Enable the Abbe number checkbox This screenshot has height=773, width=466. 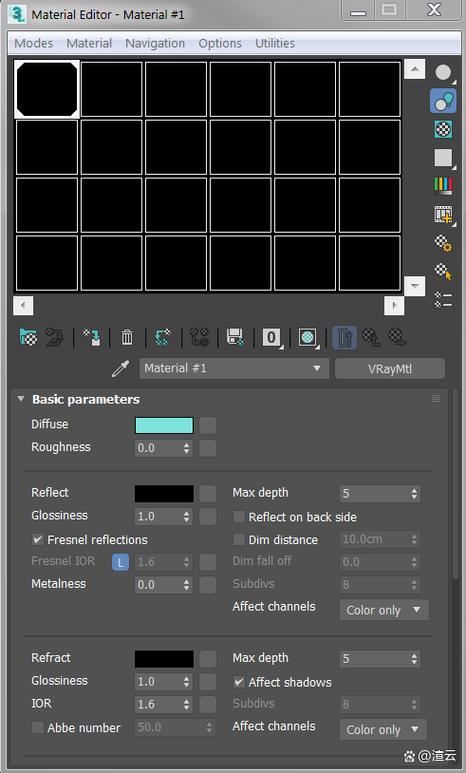coord(37,728)
